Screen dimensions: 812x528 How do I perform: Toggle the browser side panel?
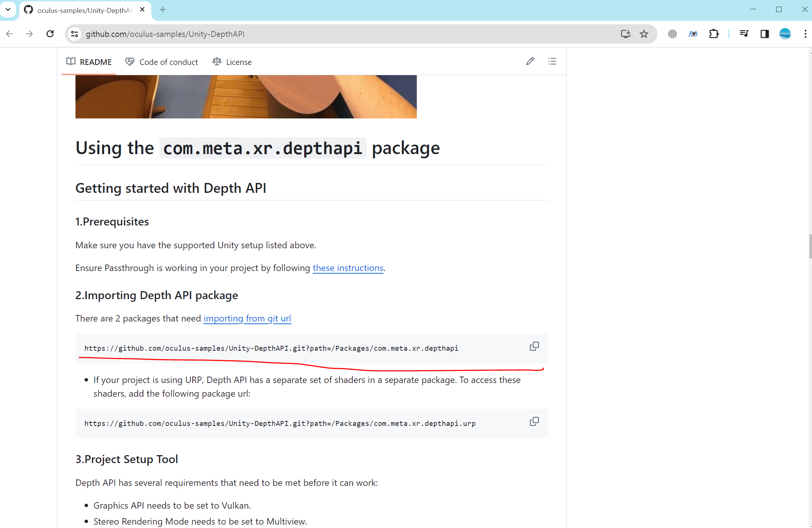click(x=764, y=34)
